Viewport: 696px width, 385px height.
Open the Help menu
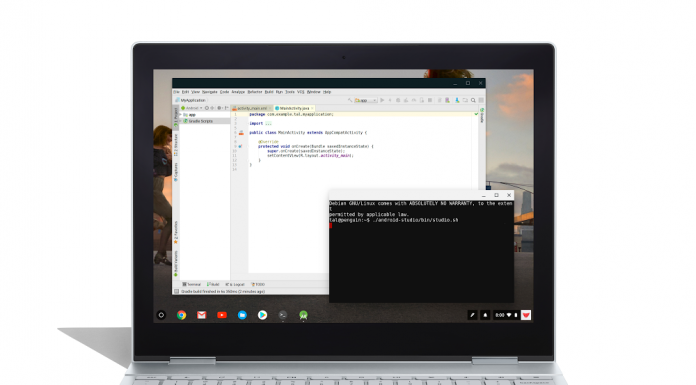[x=327, y=92]
